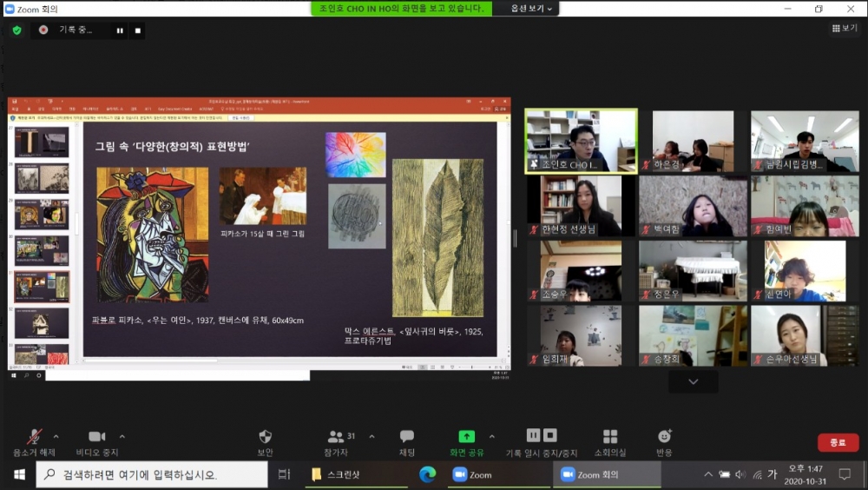Click the Windows Start button
This screenshot has height=490, width=868.
[19, 475]
